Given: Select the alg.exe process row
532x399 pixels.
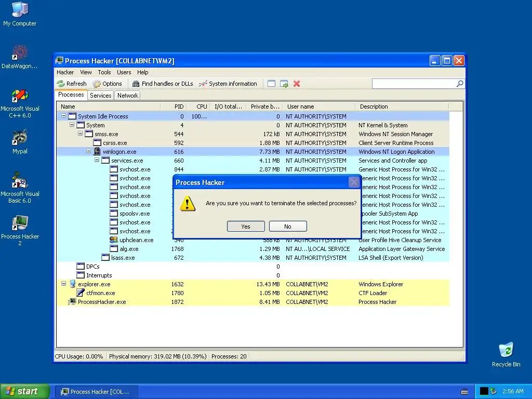Looking at the screenshot, I should [x=253, y=249].
